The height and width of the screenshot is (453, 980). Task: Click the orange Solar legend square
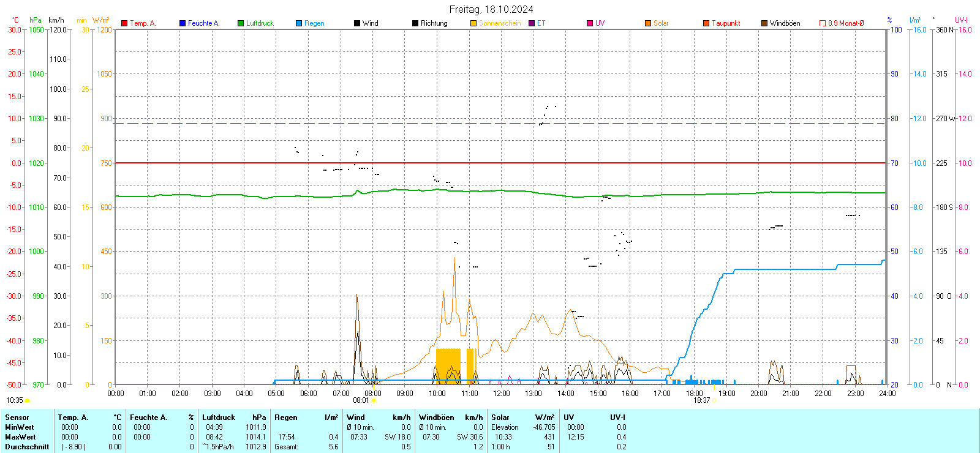(x=648, y=23)
